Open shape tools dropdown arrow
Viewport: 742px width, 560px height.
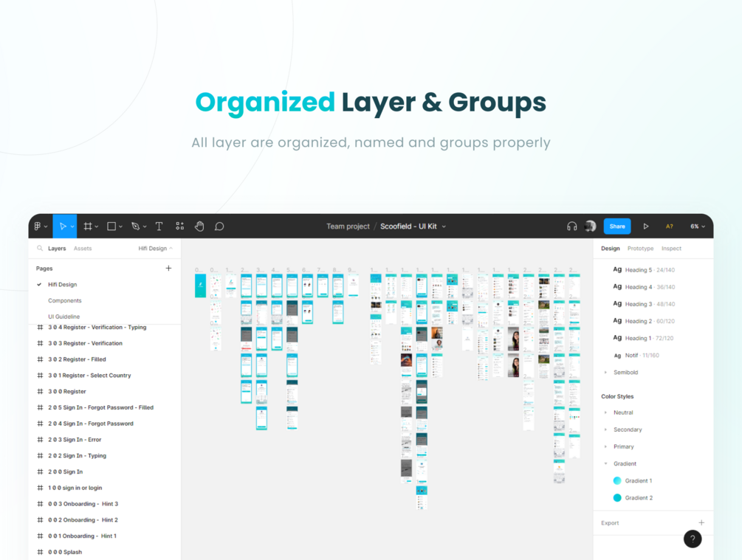pos(120,227)
